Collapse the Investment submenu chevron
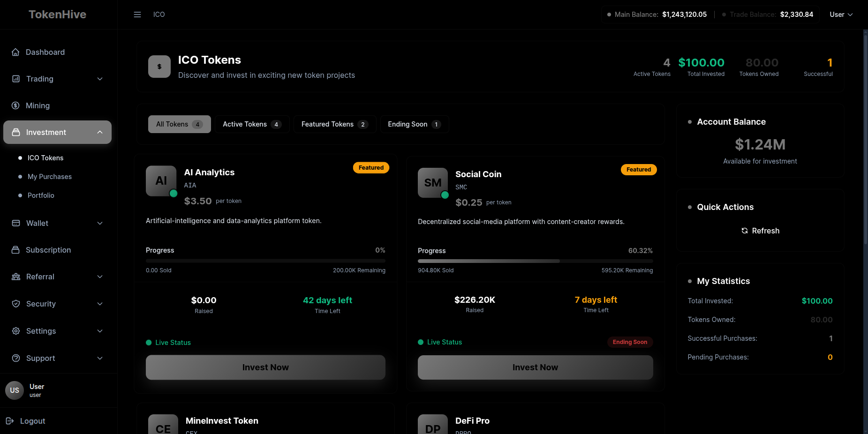The height and width of the screenshot is (434, 868). coord(100,132)
